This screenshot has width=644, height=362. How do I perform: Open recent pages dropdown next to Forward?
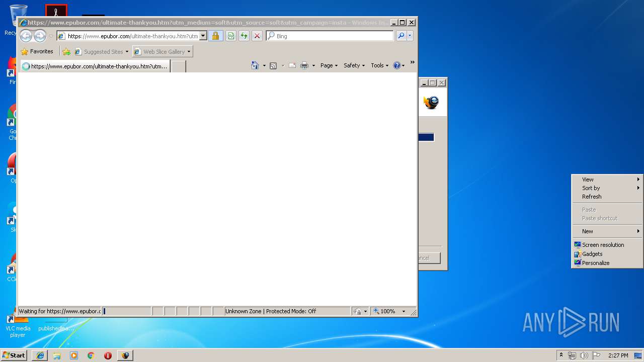(51, 36)
